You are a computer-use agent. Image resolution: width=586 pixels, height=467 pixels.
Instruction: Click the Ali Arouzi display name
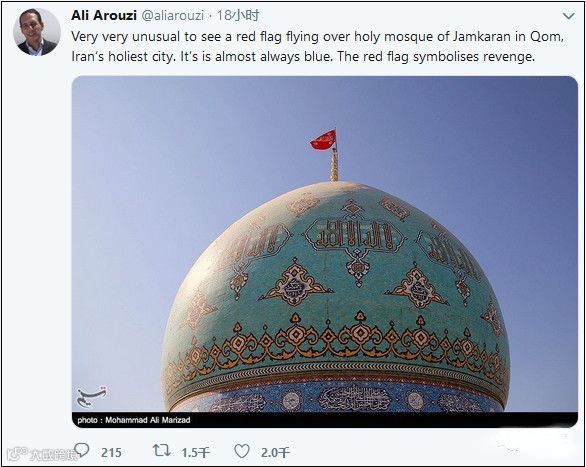(104, 15)
